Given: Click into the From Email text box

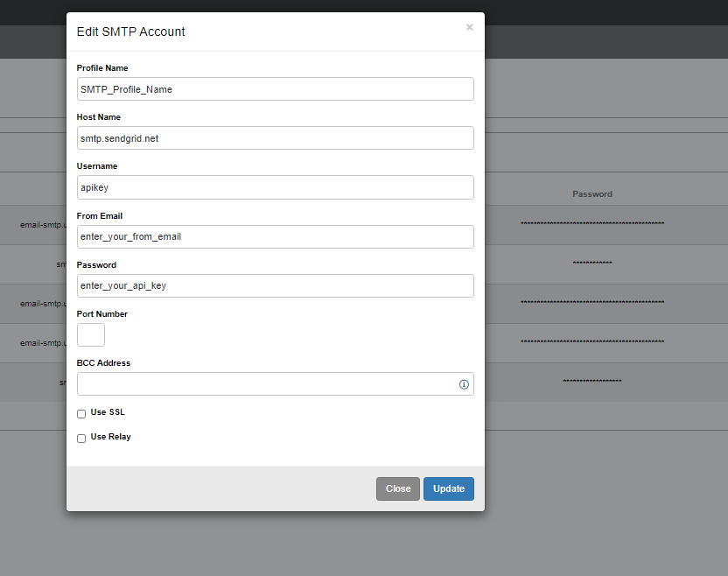Looking at the screenshot, I should point(275,236).
